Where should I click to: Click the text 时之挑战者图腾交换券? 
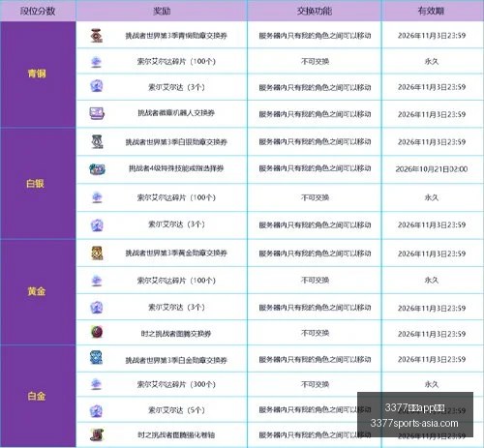(176, 334)
